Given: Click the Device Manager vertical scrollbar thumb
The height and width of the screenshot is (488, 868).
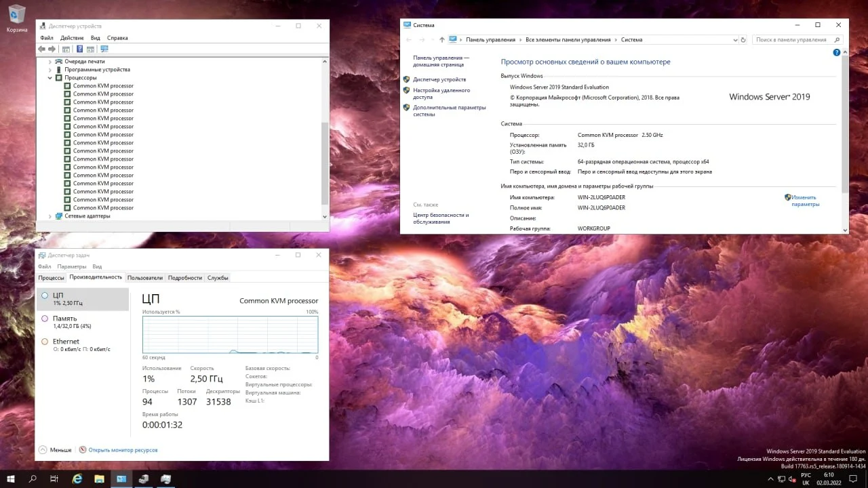Looking at the screenshot, I should [x=324, y=163].
